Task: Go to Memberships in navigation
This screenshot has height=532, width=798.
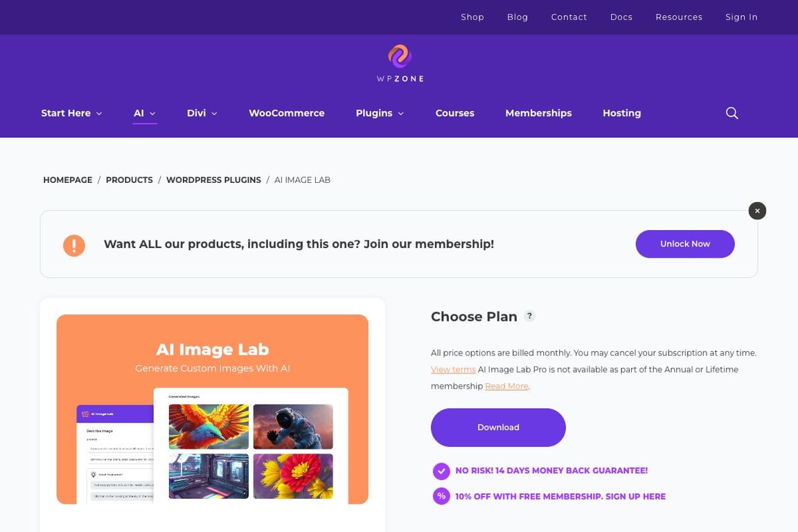Action: click(x=538, y=113)
